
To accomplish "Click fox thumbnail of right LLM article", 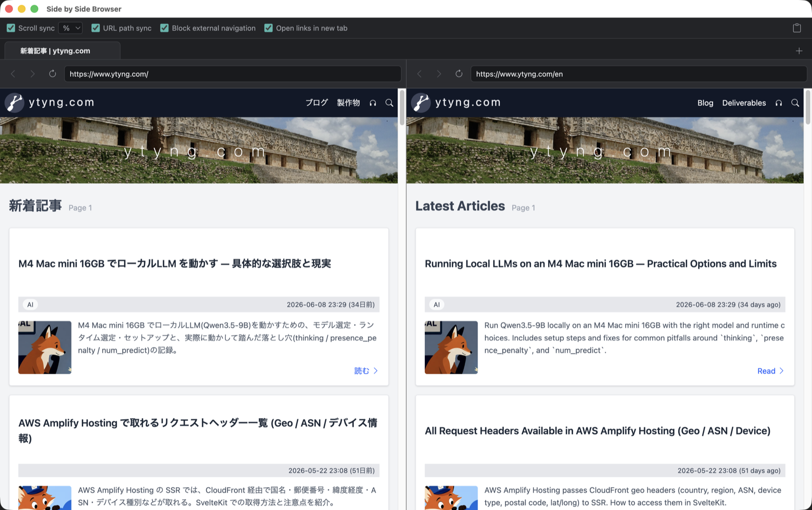I will [451, 347].
